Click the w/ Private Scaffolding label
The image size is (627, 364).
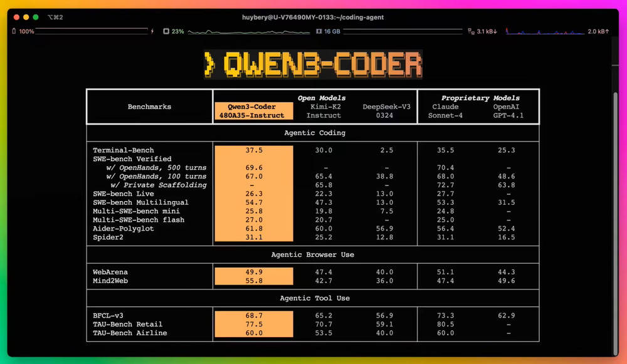pos(159,185)
